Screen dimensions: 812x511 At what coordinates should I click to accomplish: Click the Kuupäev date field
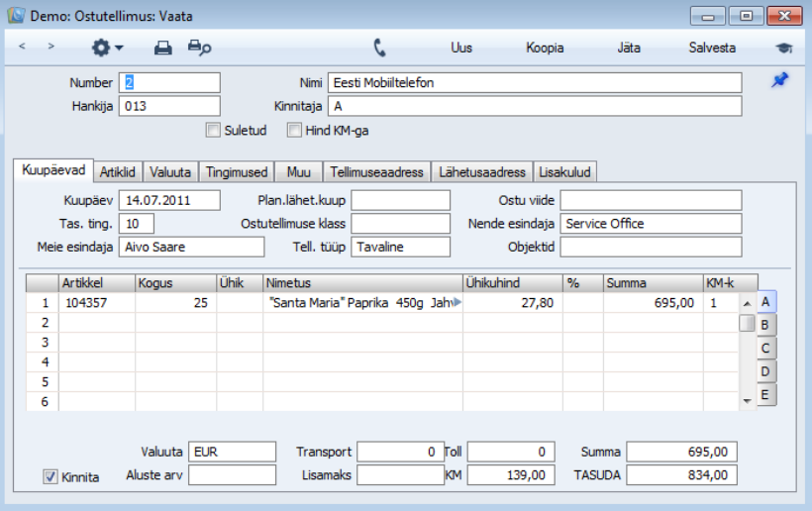click(x=169, y=200)
